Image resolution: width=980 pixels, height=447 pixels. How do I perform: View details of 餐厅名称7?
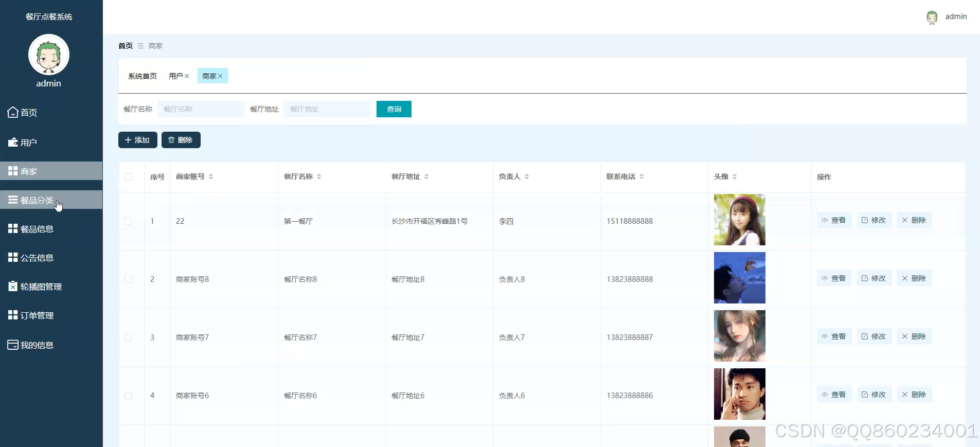pyautogui.click(x=834, y=336)
